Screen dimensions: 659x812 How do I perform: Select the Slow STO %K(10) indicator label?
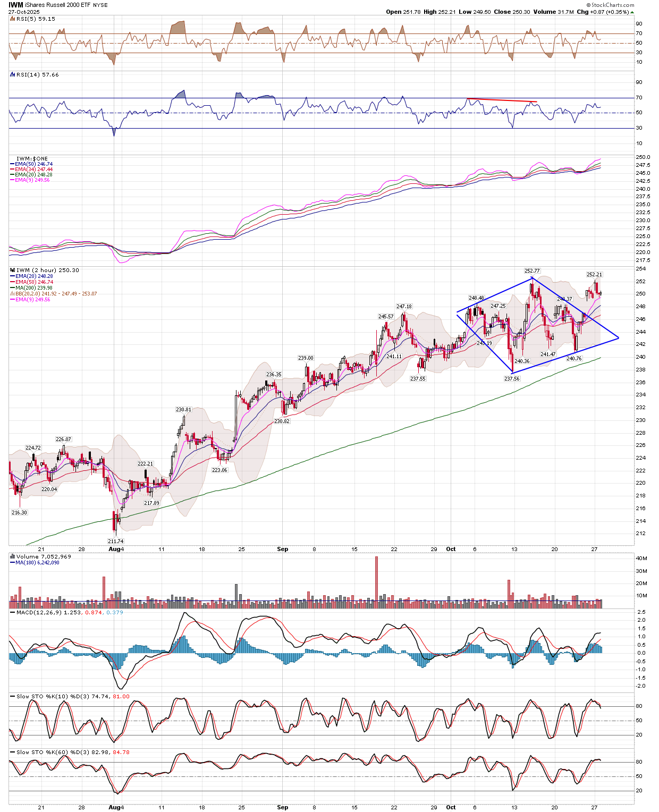click(x=73, y=696)
